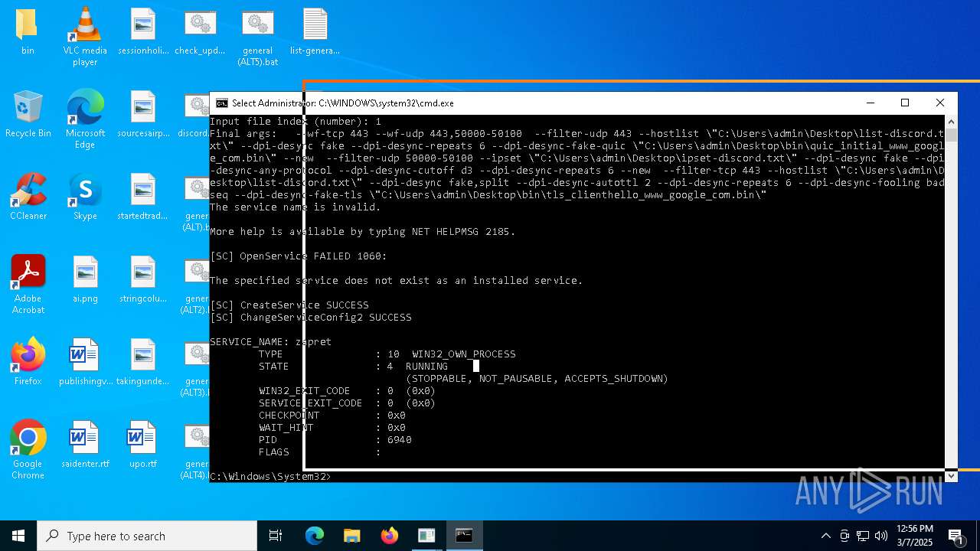This screenshot has height=551, width=980.
Task: Click the cmd.exe title bar icon
Action: point(221,103)
